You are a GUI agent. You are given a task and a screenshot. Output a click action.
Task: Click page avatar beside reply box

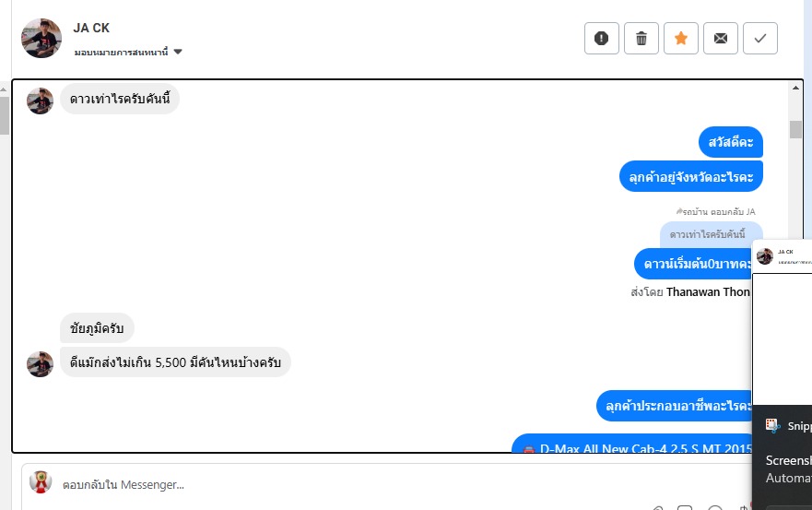(x=41, y=482)
